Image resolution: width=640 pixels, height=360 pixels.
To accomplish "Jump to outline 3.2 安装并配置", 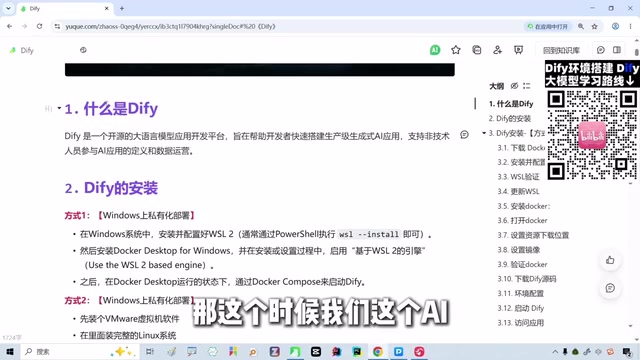I will [x=521, y=162].
